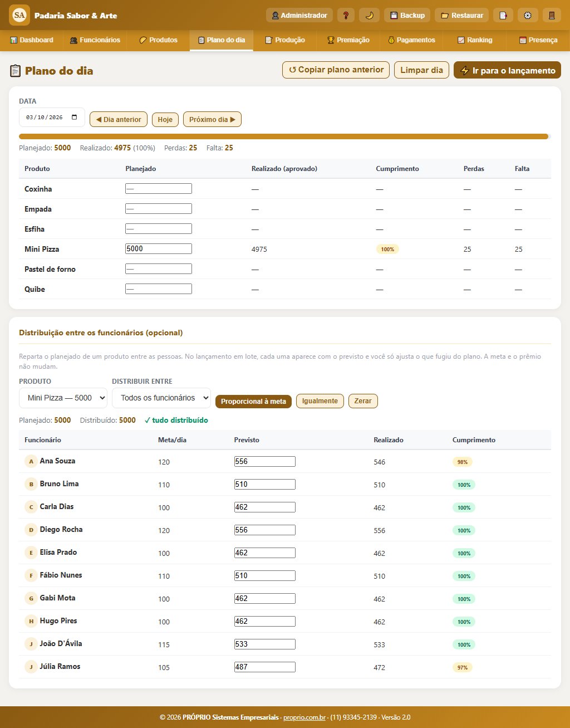
Task: Click Diego Rocha's avatar icon
Action: coord(31,530)
